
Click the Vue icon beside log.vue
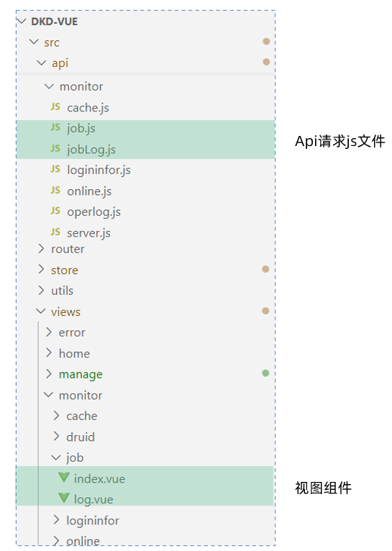pos(63,498)
